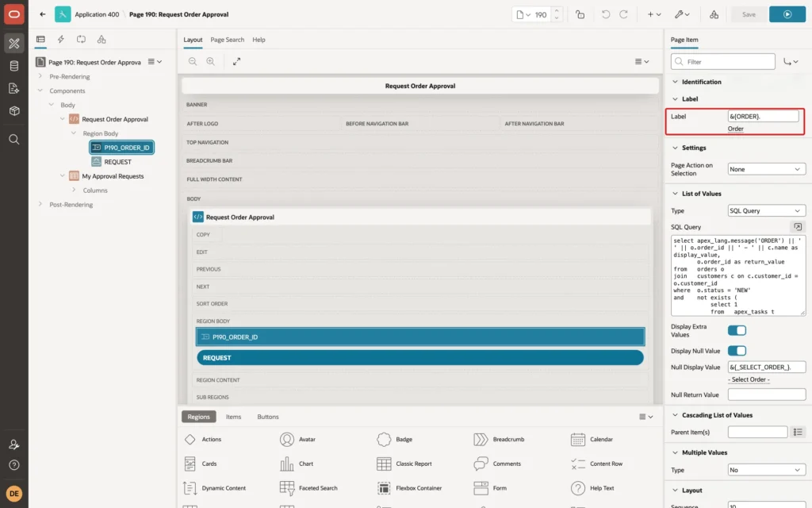
Task: Switch to the Rendering tree tab
Action: (40, 40)
